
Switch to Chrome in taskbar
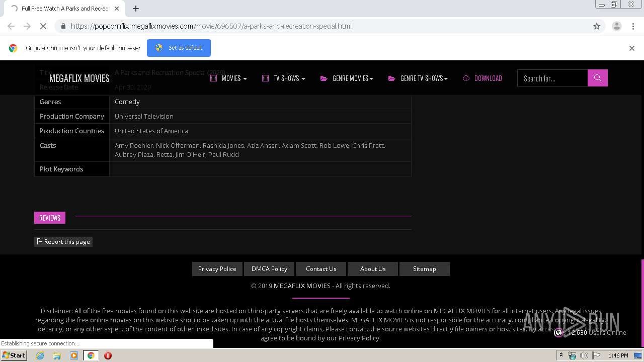coord(91,355)
